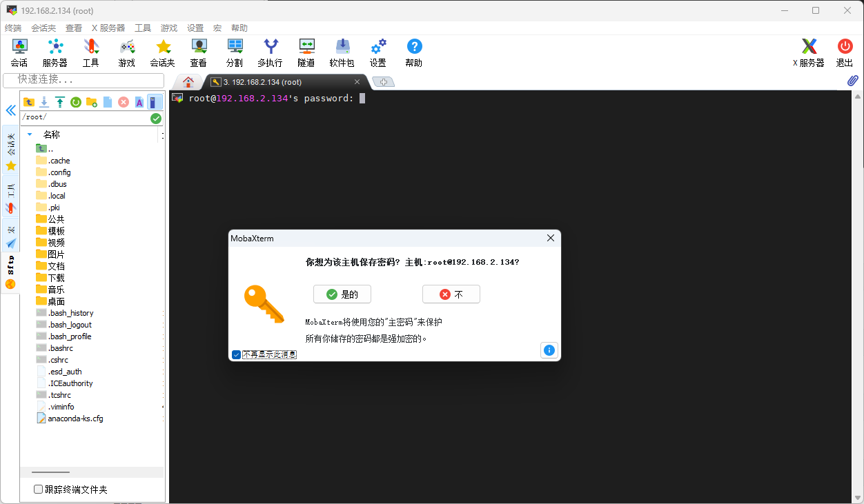Open the 工具 (Tools) toolbar icon

click(x=91, y=52)
